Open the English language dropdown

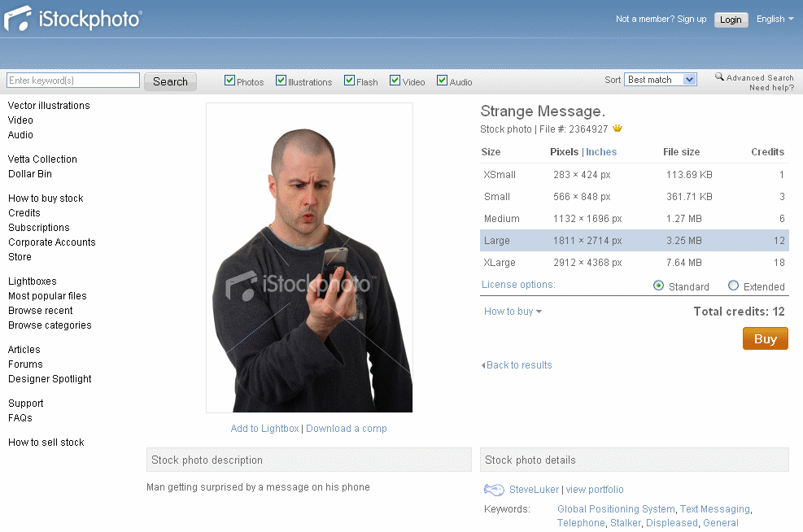pyautogui.click(x=775, y=19)
